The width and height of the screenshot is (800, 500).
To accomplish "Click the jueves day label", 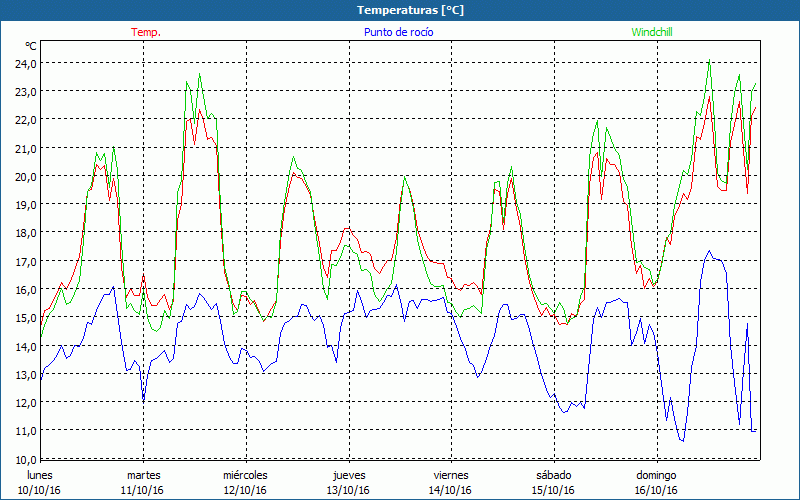I will pos(349,475).
